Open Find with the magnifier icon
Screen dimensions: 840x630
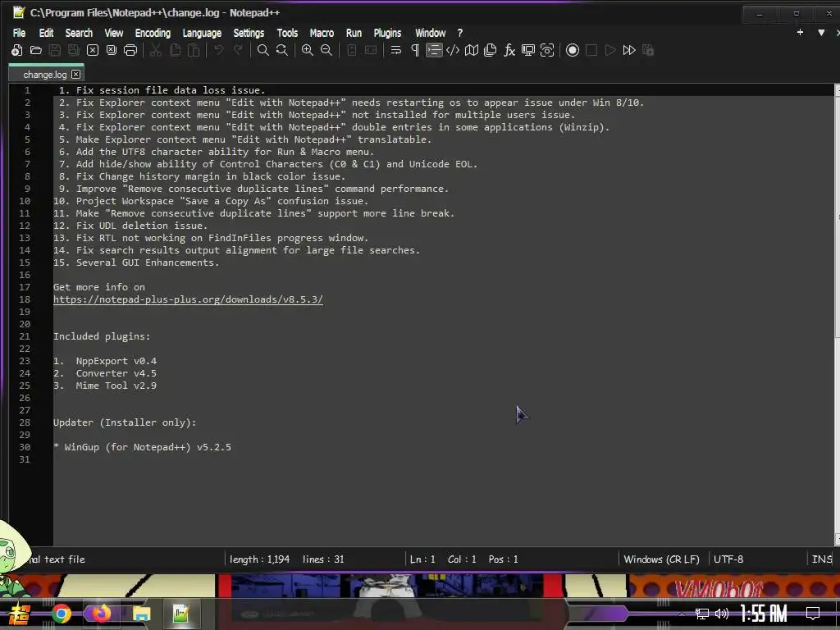point(263,50)
